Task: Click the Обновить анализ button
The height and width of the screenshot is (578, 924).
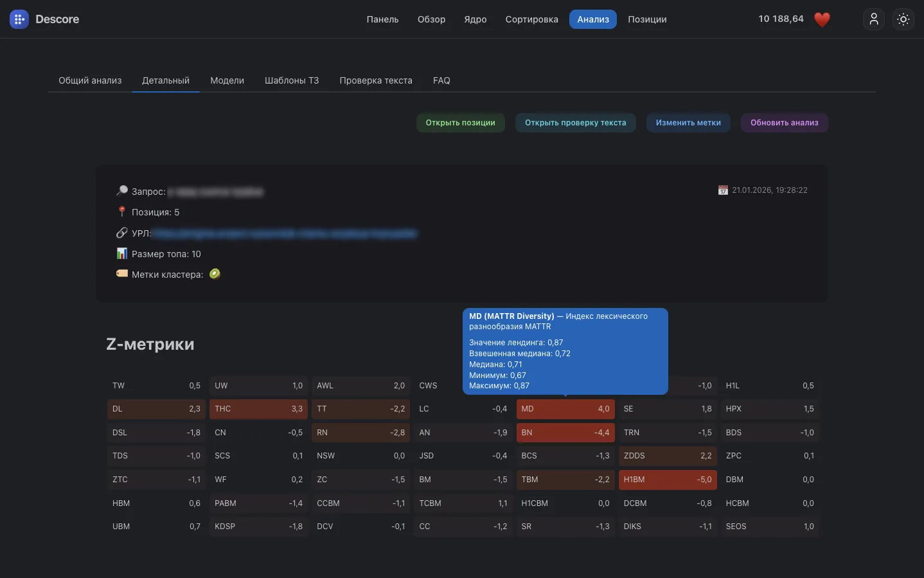Action: pyautogui.click(x=785, y=123)
